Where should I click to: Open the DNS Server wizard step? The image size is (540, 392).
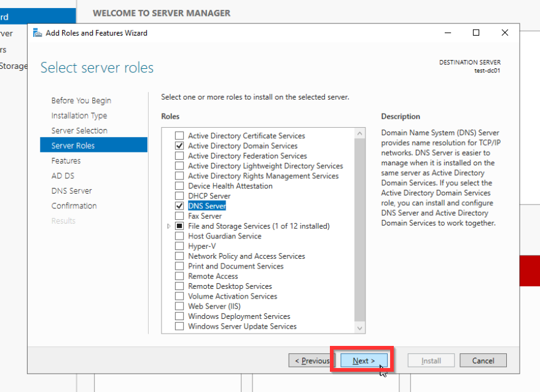[x=72, y=191]
